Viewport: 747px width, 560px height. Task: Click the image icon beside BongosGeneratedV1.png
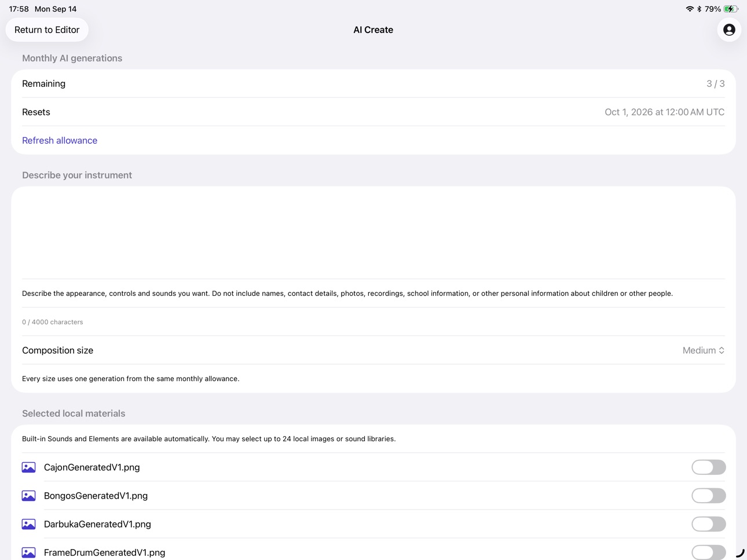pos(28,496)
